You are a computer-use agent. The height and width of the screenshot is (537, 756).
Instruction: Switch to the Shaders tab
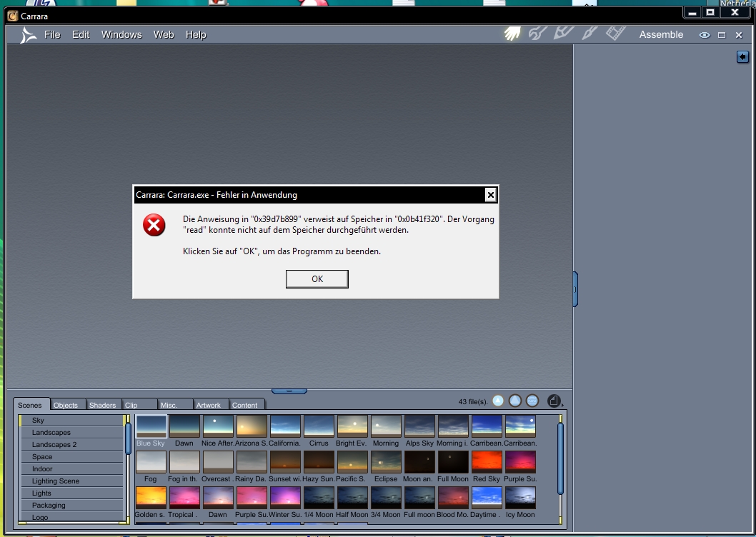point(102,405)
